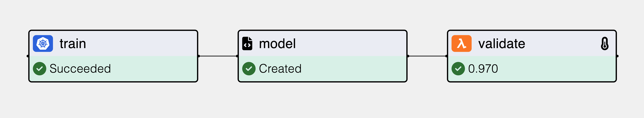The width and height of the screenshot is (644, 118).
Task: Click the Succeeded status text
Action: (80, 69)
